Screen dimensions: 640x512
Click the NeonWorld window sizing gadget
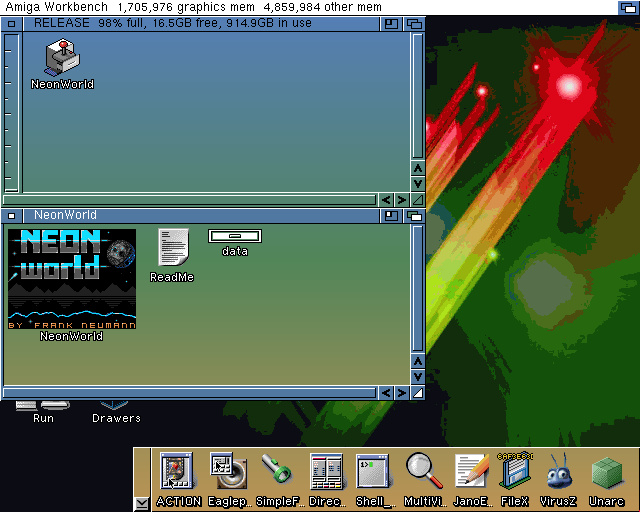click(x=418, y=393)
